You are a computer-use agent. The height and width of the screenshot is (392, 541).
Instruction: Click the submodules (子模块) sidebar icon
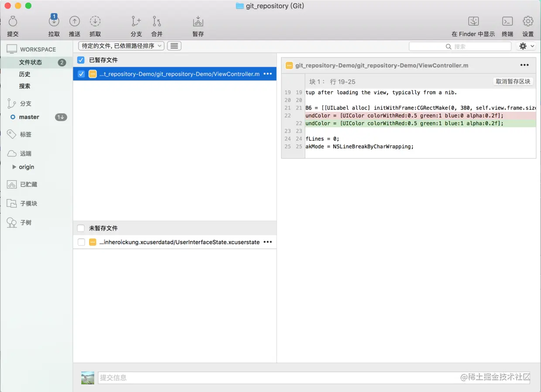coord(12,203)
